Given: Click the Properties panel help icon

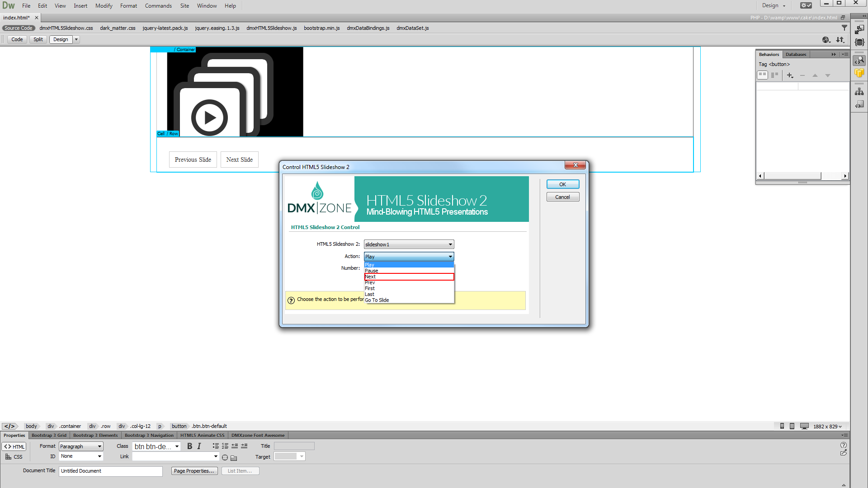Looking at the screenshot, I should click(844, 445).
